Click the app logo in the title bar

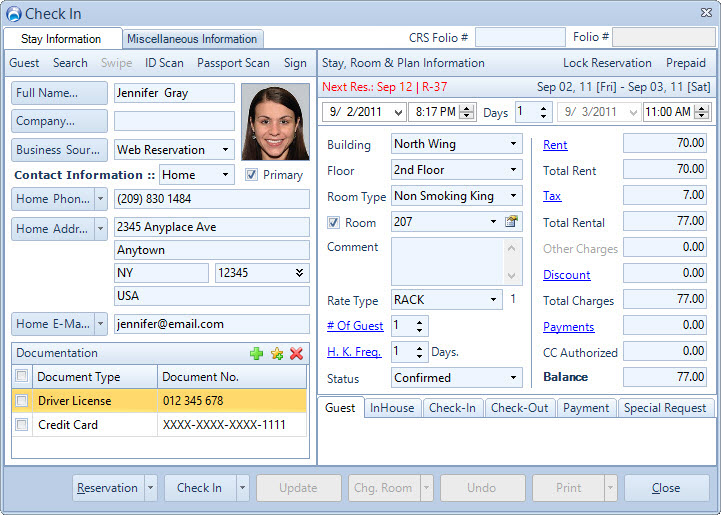(14, 14)
